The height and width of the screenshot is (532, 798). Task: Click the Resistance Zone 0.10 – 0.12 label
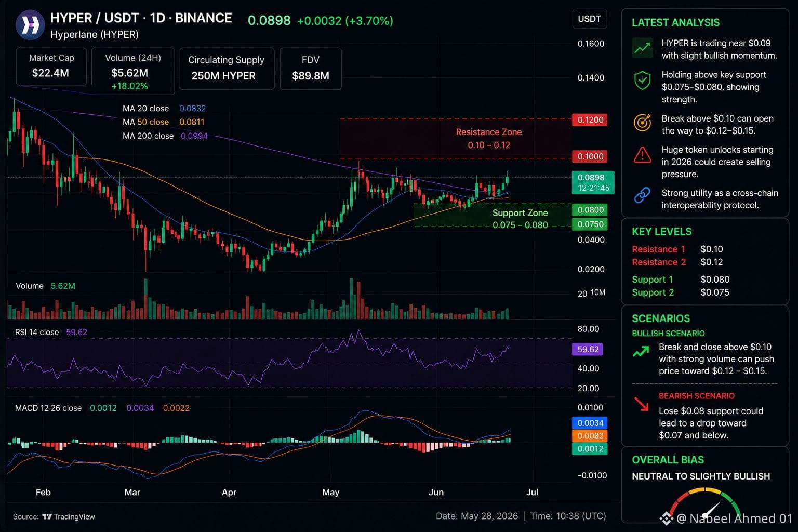pos(489,139)
